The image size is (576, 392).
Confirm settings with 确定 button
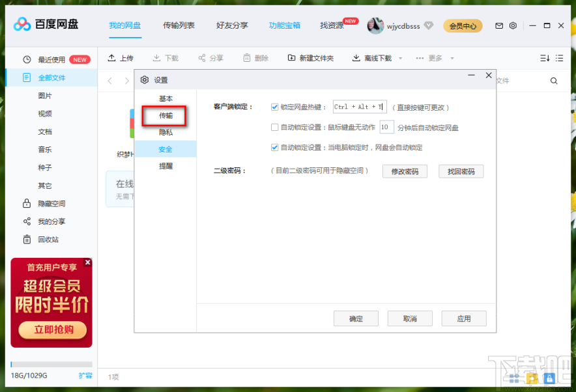356,318
